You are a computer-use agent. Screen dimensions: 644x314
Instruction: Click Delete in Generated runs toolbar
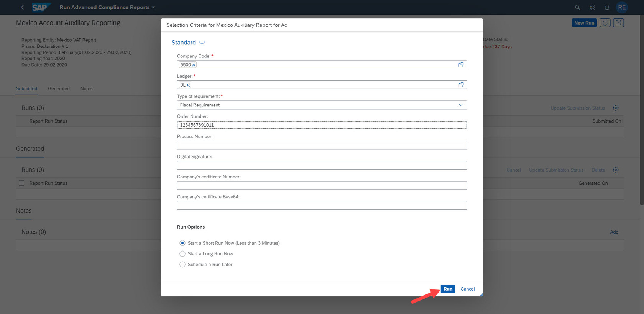598,170
